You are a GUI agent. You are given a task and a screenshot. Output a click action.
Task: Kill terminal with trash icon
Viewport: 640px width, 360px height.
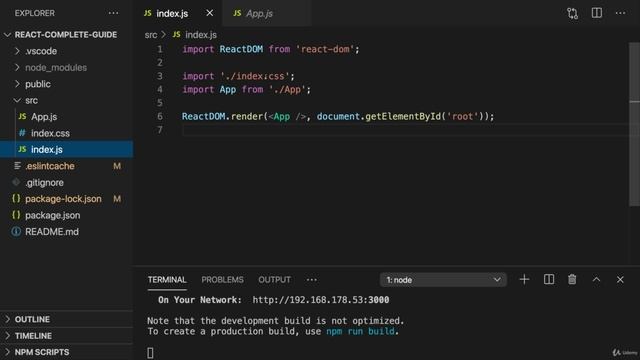572,280
